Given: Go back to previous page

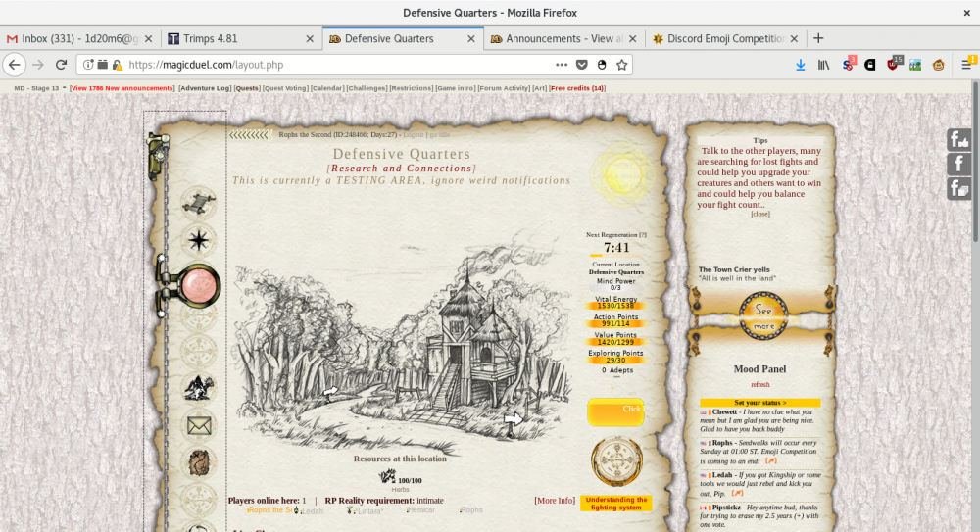Looking at the screenshot, I should click(15, 65).
